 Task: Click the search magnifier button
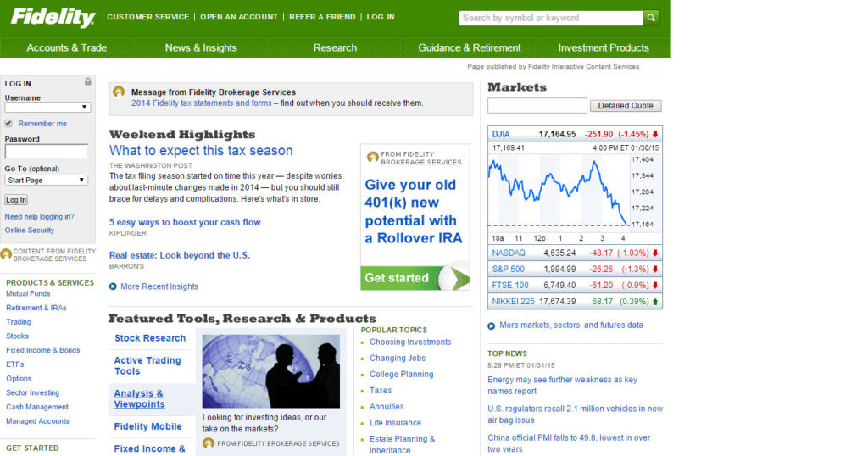[x=651, y=18]
